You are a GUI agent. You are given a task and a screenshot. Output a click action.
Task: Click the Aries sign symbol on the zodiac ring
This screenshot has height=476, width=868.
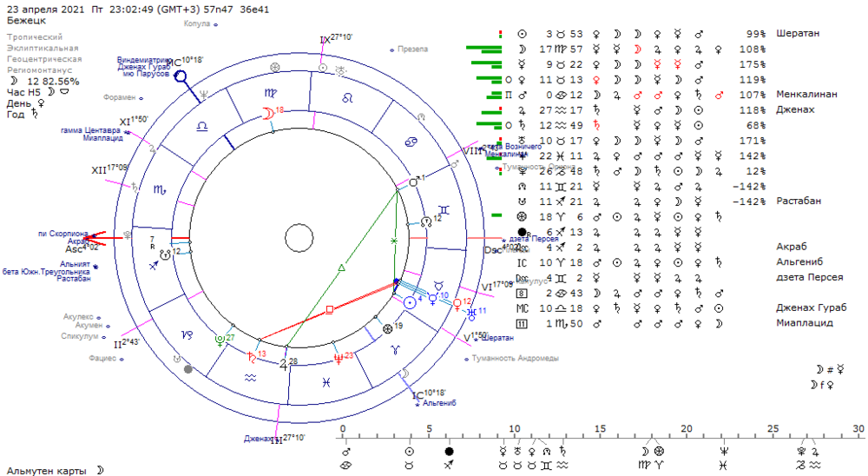[x=395, y=350]
